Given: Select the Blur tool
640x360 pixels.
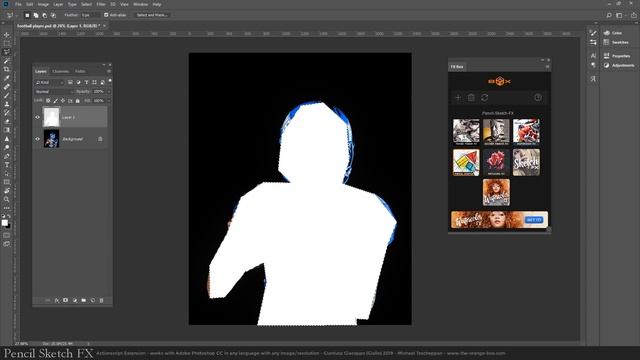Looking at the screenshot, I should (x=7, y=139).
